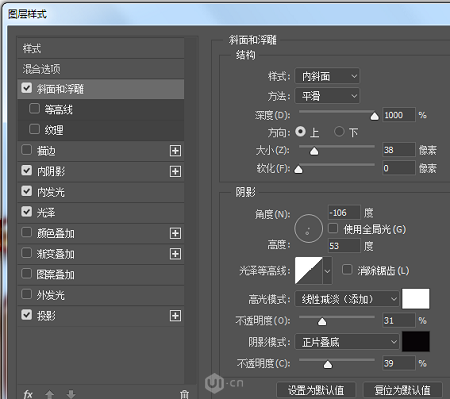Check 消除锯齿 option
Image resolution: width=450 pixels, height=399 pixels.
(347, 269)
